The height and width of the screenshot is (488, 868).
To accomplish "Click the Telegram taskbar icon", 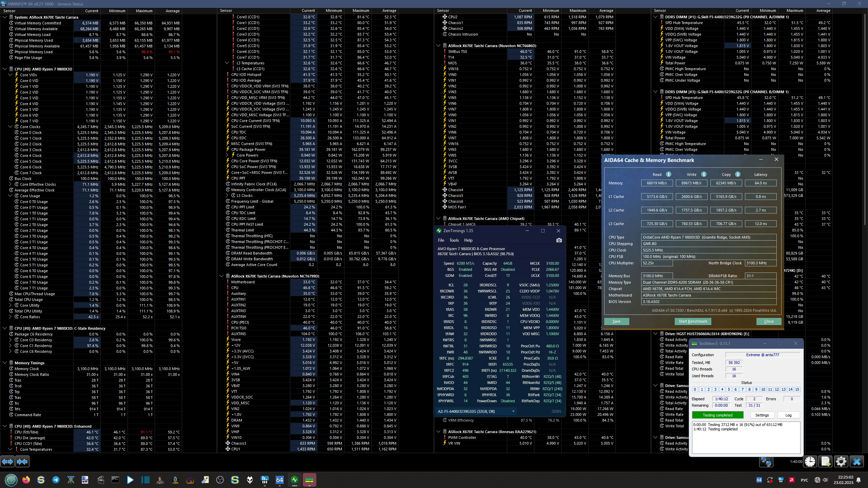I will point(56,480).
